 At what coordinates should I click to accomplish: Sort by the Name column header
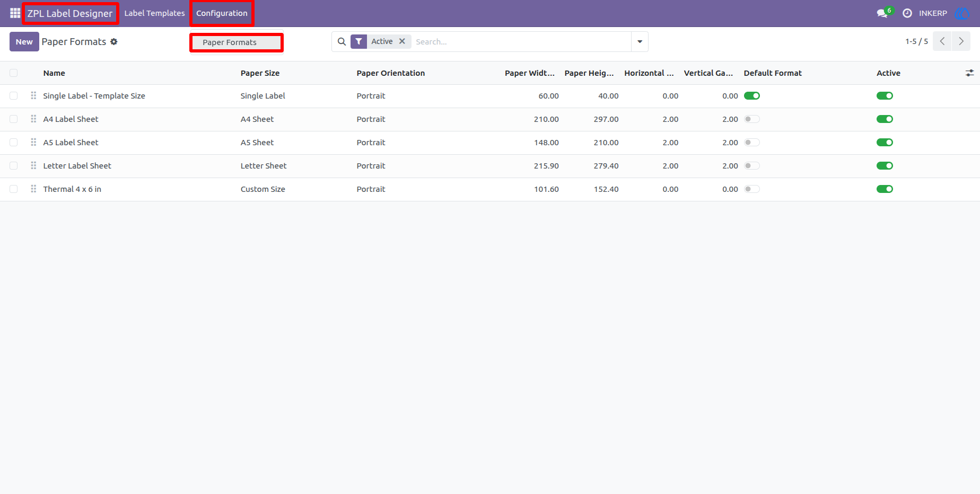pos(54,73)
